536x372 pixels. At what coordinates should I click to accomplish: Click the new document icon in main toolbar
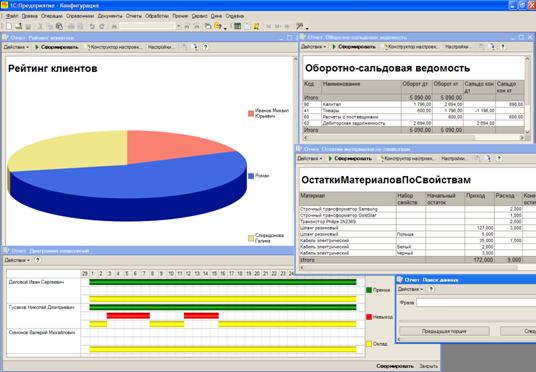point(9,26)
